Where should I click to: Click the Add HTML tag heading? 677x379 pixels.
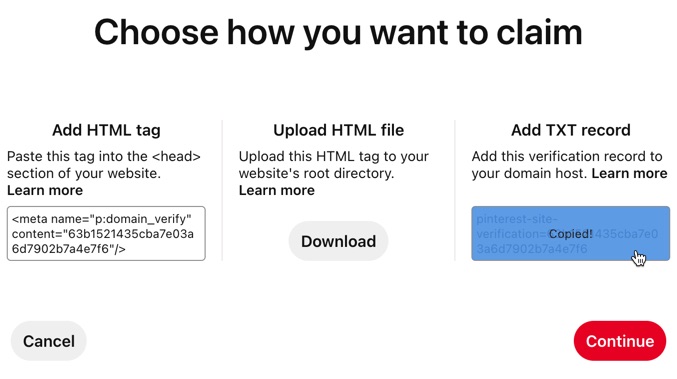click(x=106, y=130)
